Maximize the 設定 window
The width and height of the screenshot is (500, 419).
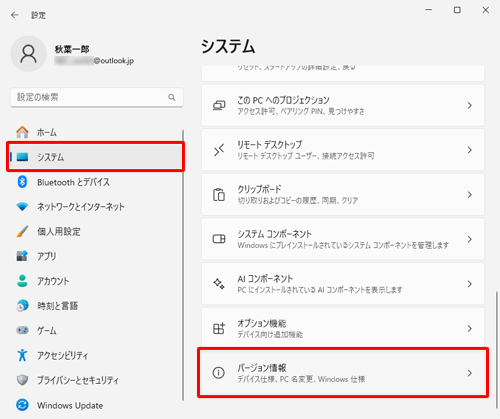point(457,10)
